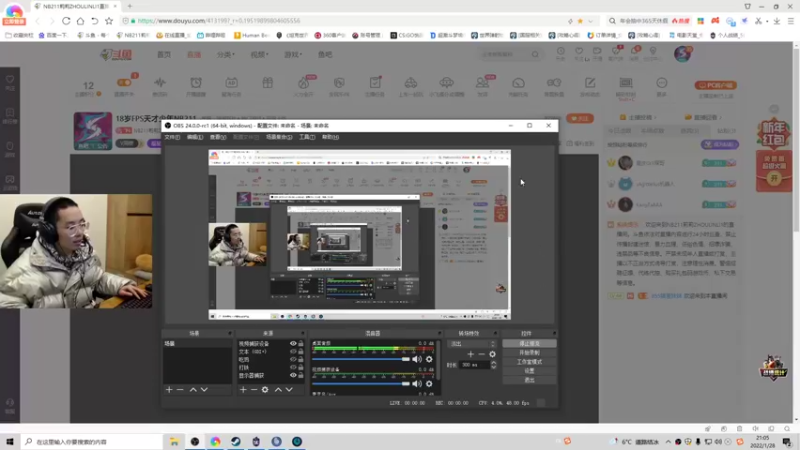Expand 视频 dropdown in Douyu navigation
The image size is (800, 450).
tap(259, 55)
